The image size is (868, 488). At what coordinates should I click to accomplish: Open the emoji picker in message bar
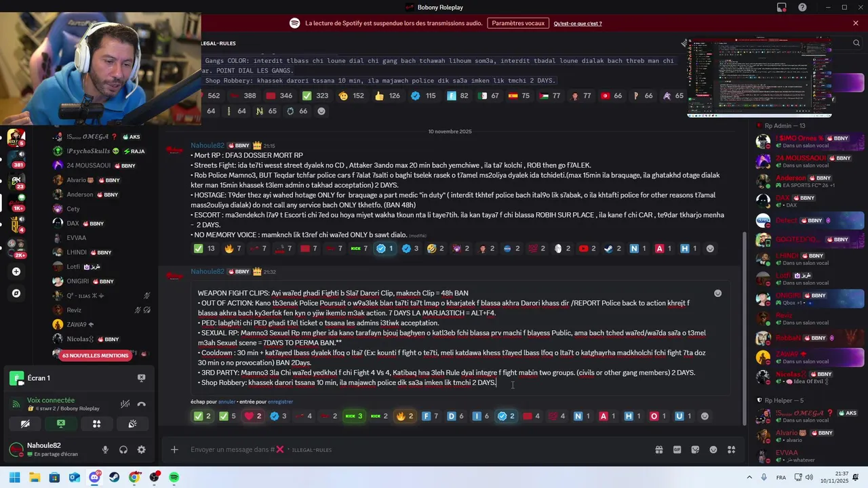pyautogui.click(x=713, y=449)
